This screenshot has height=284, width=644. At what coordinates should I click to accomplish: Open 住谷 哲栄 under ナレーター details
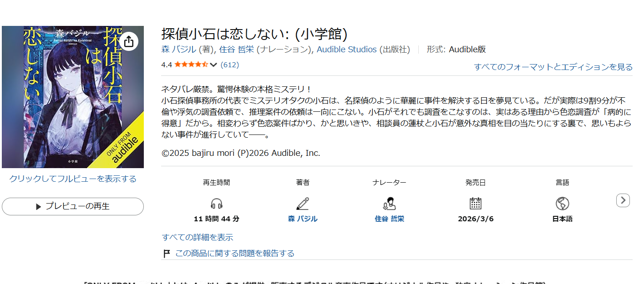click(x=389, y=219)
